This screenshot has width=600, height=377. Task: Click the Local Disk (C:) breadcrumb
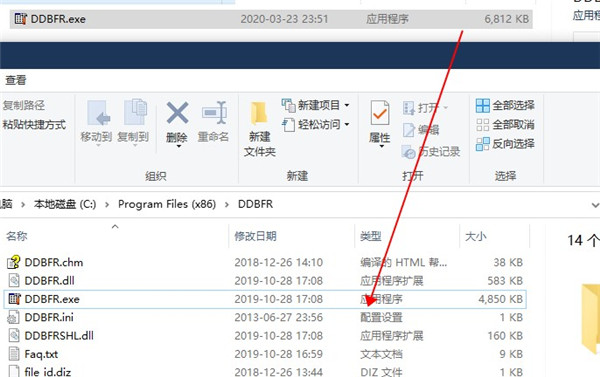tap(65, 204)
